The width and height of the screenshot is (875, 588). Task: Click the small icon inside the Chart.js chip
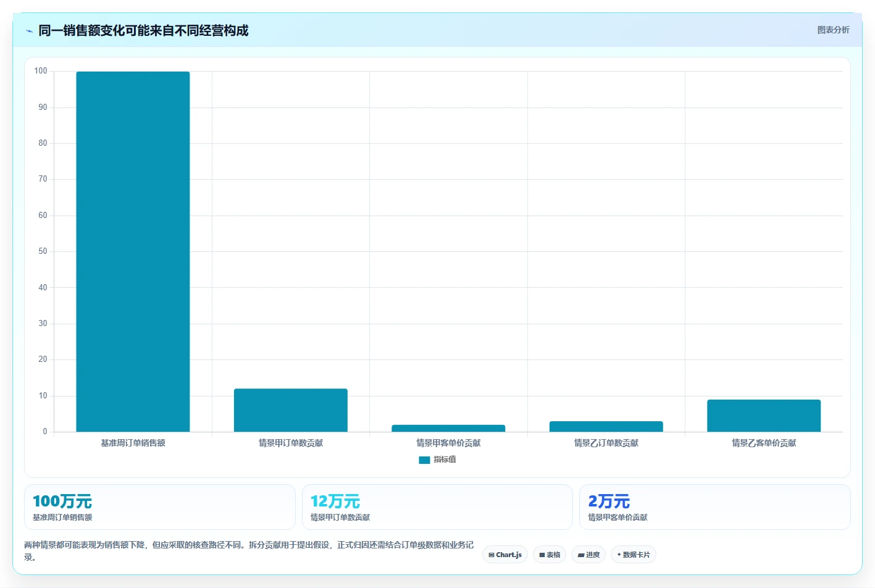point(492,555)
